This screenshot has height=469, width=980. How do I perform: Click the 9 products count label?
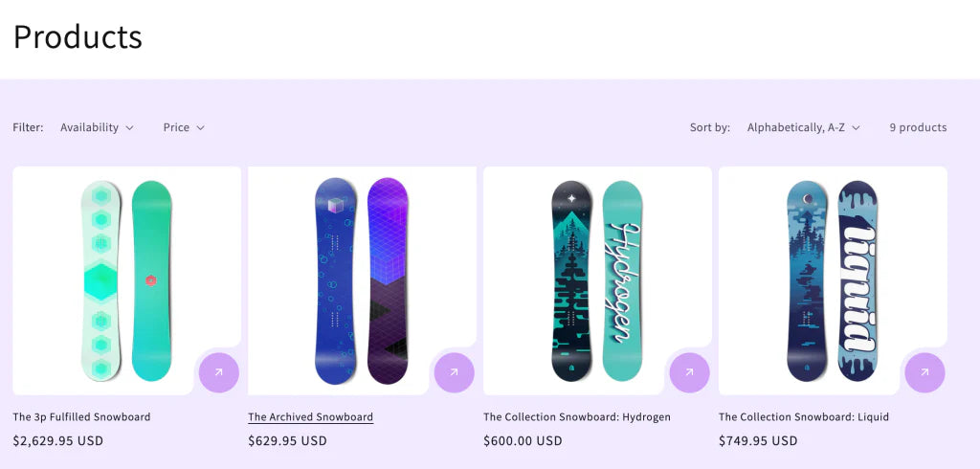[x=918, y=127]
